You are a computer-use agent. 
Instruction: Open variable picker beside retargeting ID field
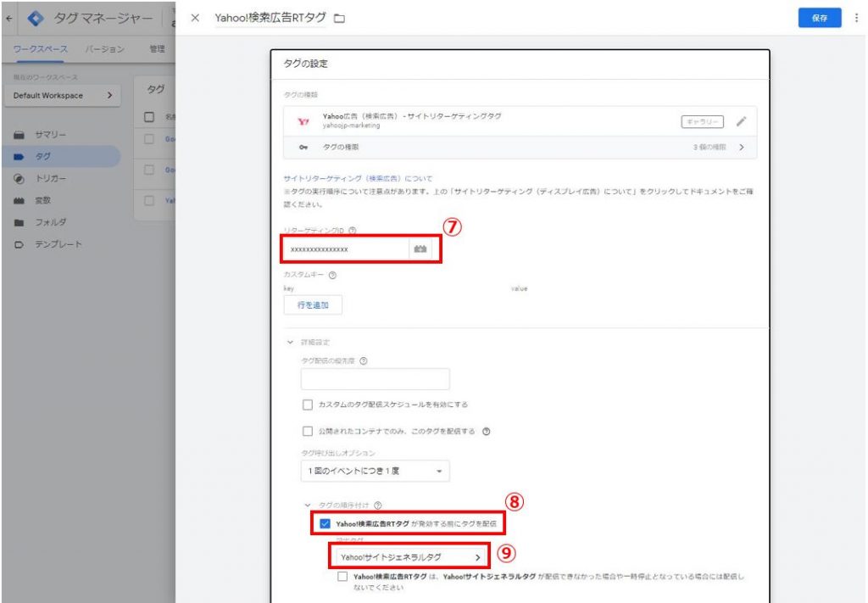(x=420, y=249)
